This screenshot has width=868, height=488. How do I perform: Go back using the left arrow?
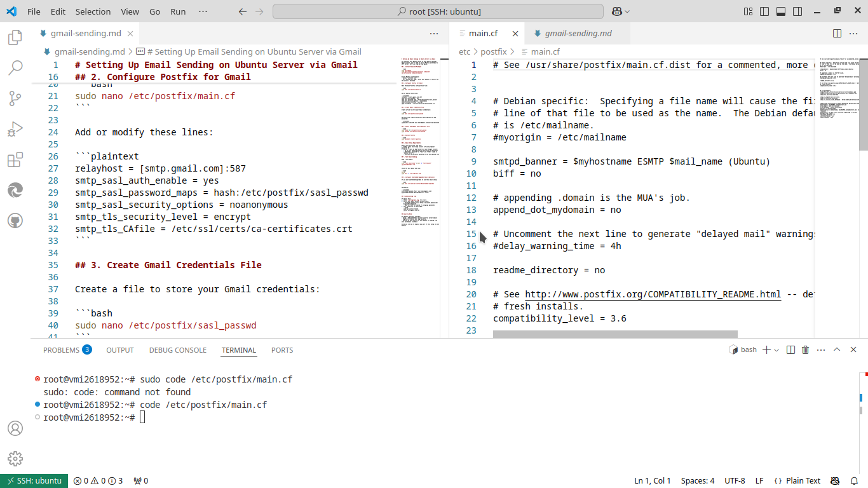(x=242, y=11)
